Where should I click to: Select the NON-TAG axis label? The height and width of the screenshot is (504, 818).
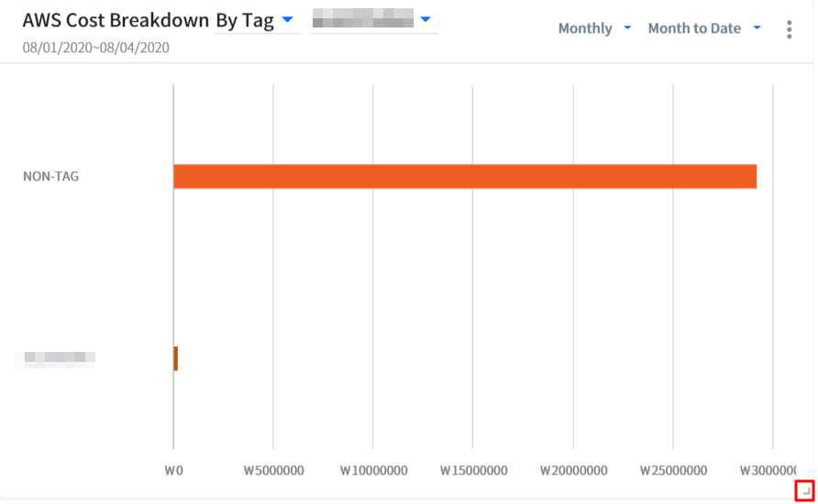[51, 176]
